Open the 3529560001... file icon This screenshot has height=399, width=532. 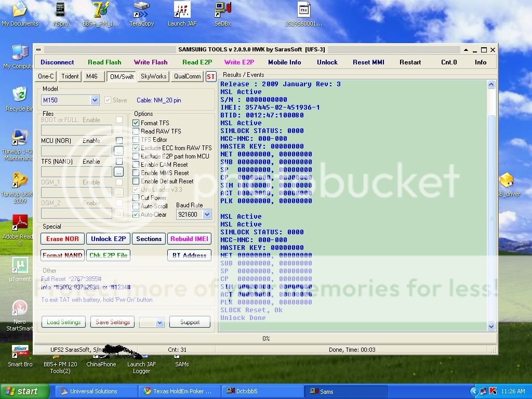tap(303, 14)
